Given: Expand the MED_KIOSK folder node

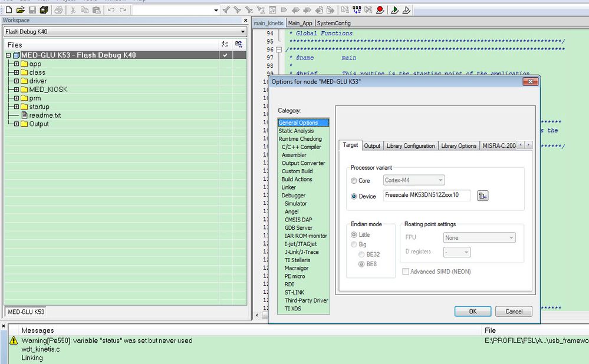Looking at the screenshot, I should (x=16, y=90).
